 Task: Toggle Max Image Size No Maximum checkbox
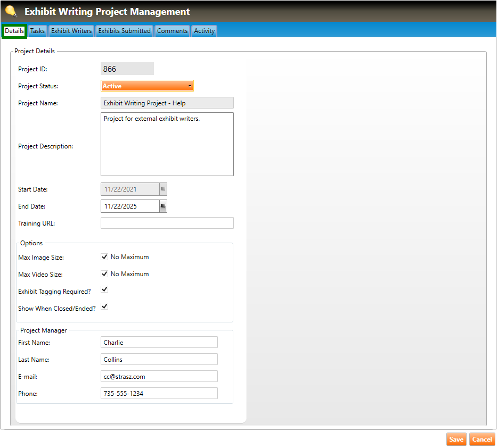tap(104, 257)
